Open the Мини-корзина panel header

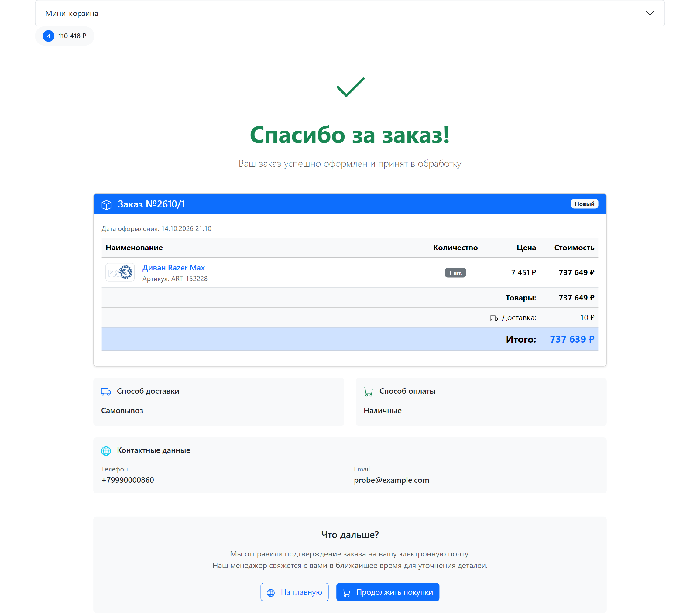(x=350, y=13)
